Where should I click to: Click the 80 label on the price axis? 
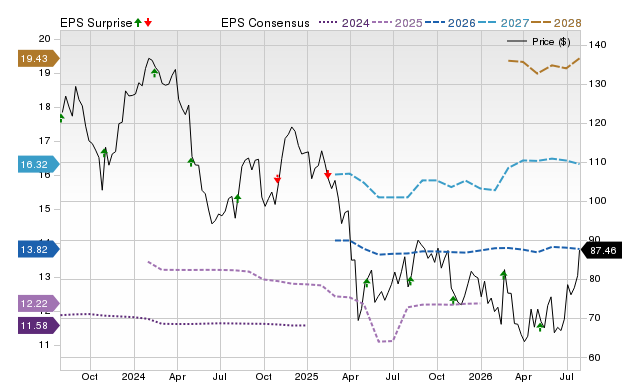pos(595,279)
